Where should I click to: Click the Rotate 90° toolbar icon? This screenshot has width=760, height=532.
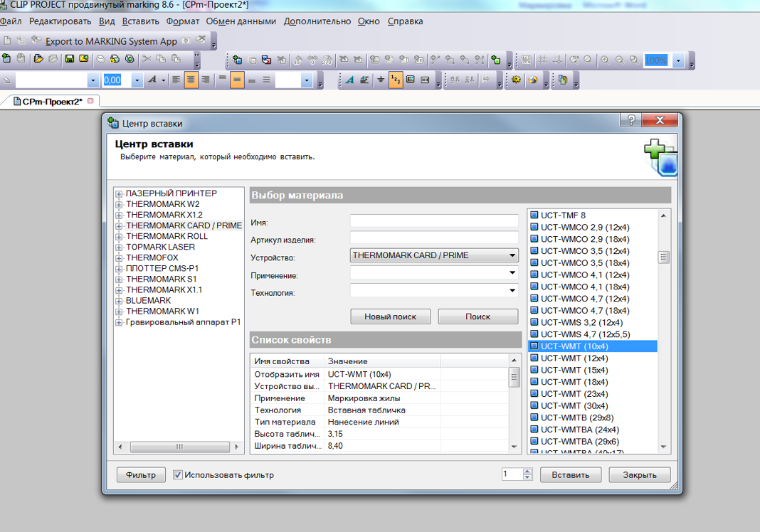coord(297,60)
